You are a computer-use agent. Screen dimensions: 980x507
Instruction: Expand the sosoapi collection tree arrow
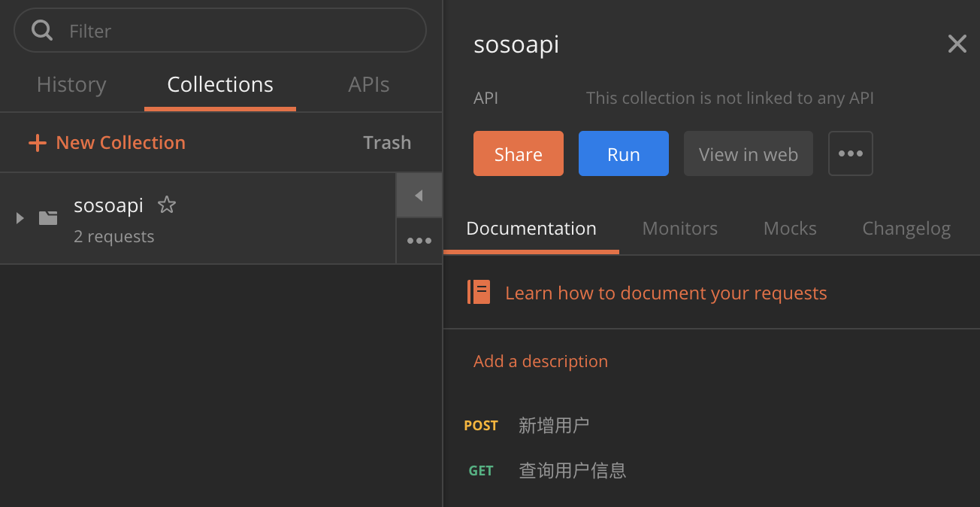(20, 218)
